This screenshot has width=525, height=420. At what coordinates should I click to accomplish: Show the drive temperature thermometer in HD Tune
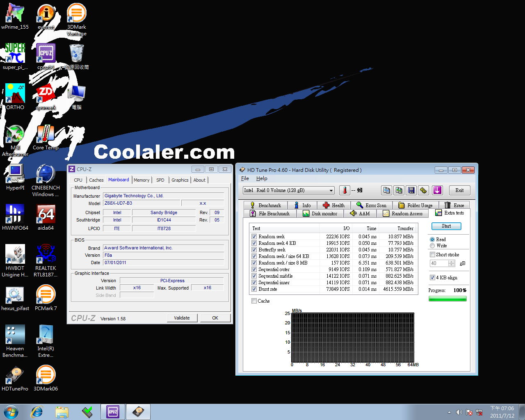[x=345, y=190]
